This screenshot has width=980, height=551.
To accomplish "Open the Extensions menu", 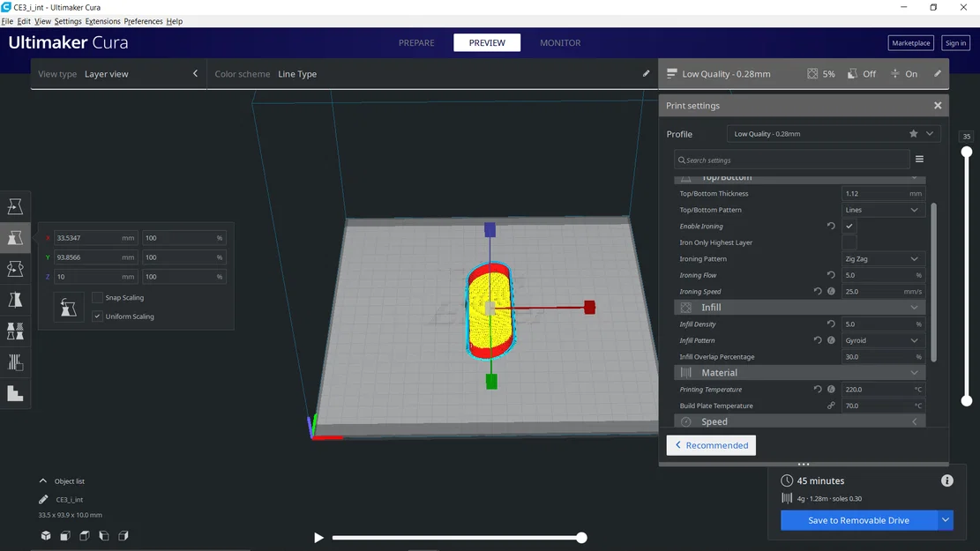I will [102, 21].
